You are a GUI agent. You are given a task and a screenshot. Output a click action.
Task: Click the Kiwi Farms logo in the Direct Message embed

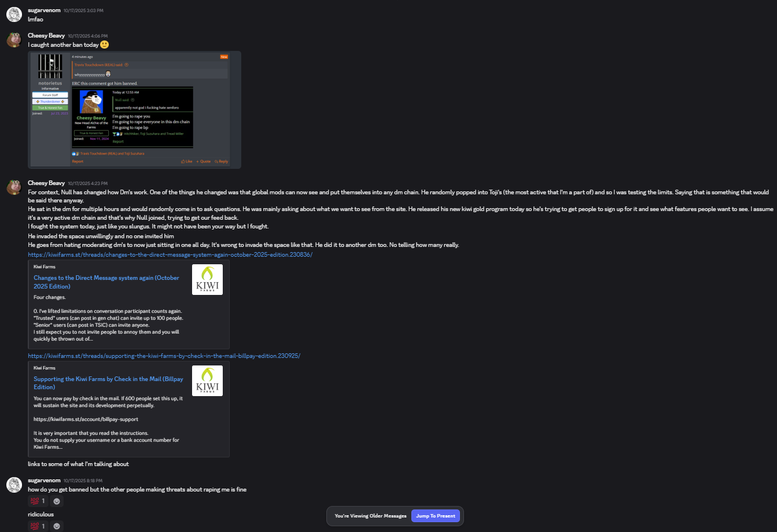[x=207, y=280]
